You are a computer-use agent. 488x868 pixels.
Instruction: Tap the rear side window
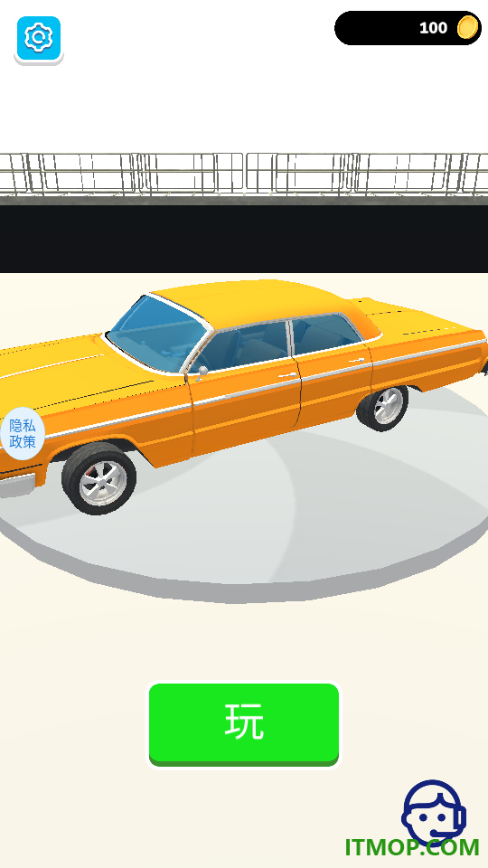click(324, 334)
